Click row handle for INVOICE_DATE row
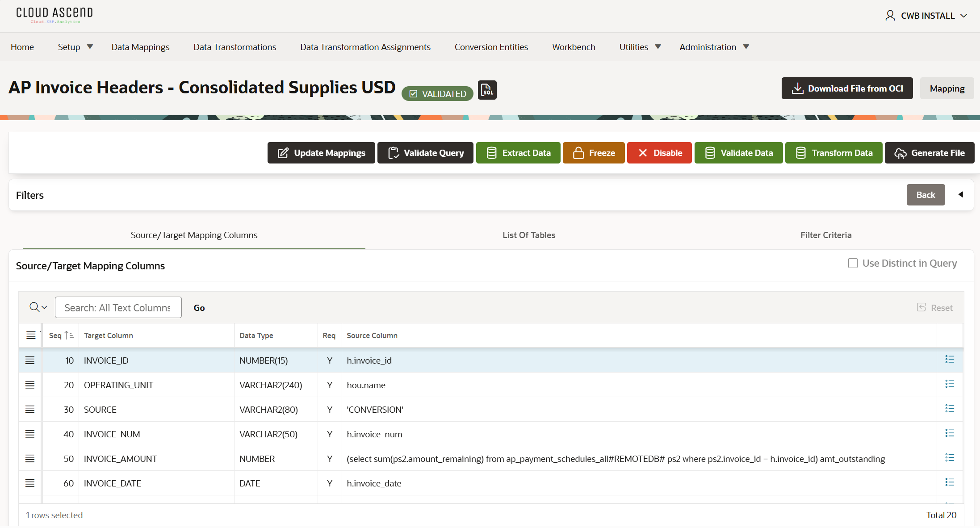The image size is (980, 528). coord(30,483)
